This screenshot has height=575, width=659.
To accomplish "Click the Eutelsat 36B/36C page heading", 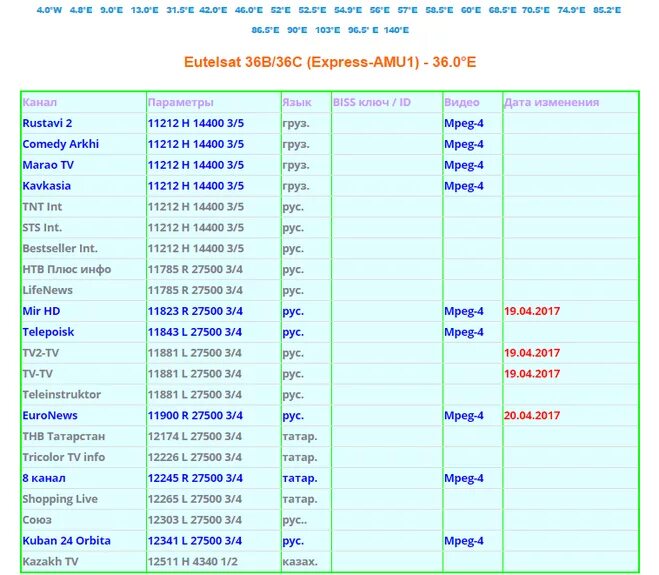I will click(330, 62).
